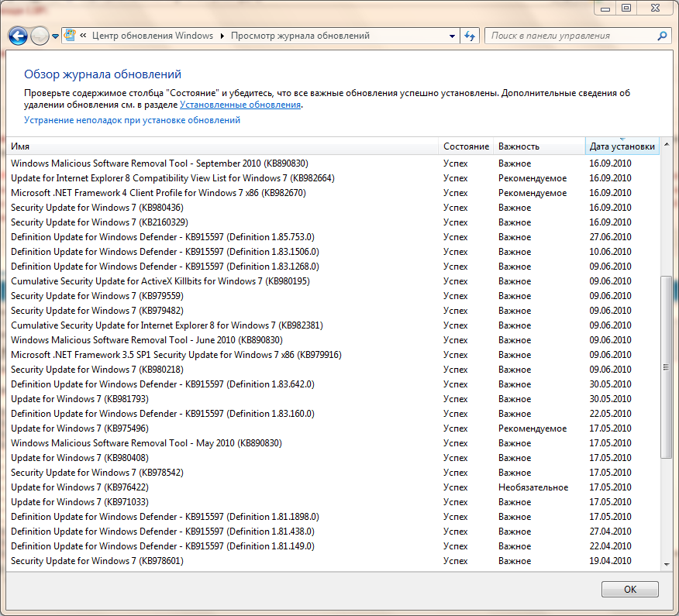
Task: Click the Центр обновления Windows breadcrumb
Action: click(153, 36)
